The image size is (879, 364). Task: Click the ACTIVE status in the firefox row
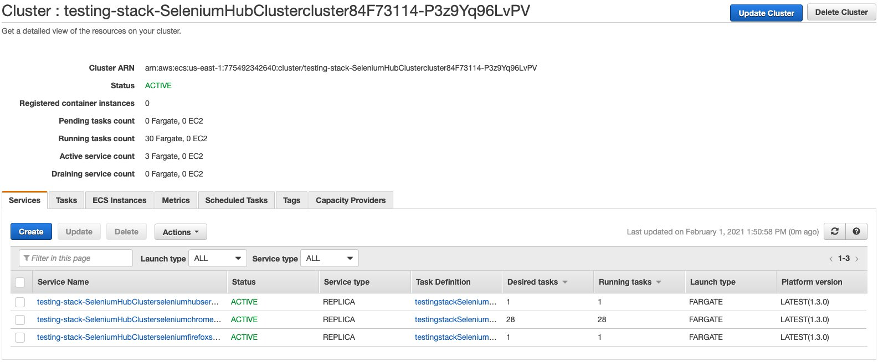tap(244, 338)
